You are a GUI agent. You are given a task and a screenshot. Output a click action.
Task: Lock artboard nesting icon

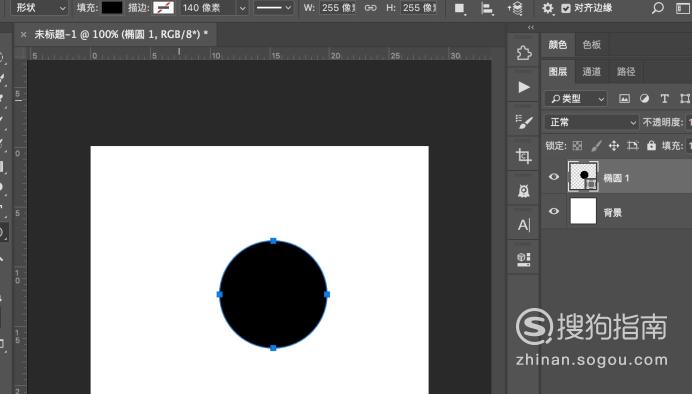(x=633, y=146)
